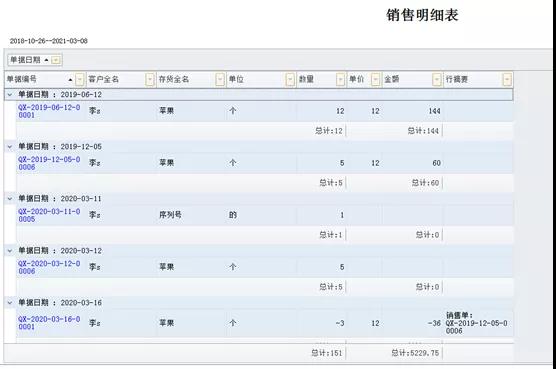The height and width of the screenshot is (369, 556).
Task: Open order link QX-2019-06-12-00001
Action: (x=49, y=111)
